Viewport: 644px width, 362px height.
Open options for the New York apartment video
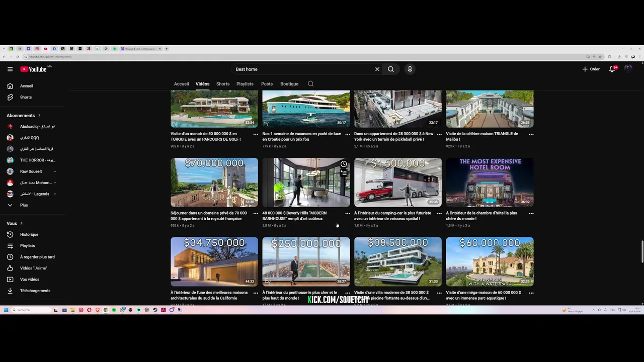click(439, 134)
